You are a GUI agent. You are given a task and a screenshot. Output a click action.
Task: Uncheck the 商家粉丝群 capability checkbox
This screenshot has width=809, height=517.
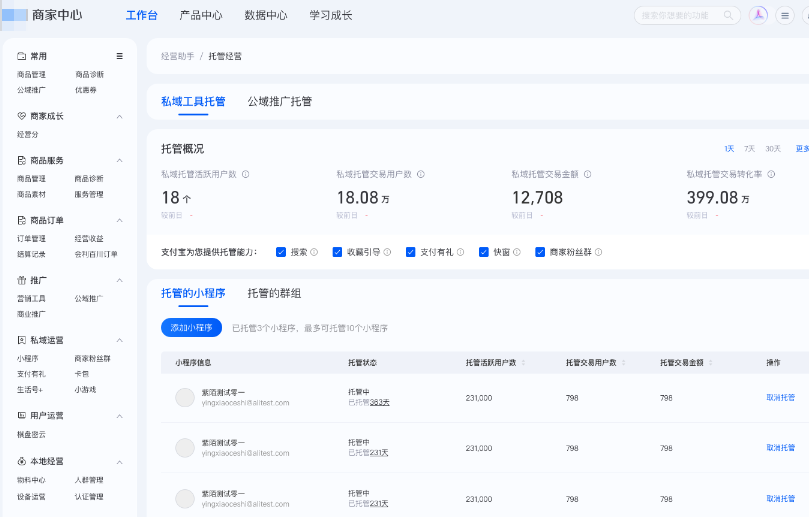pyautogui.click(x=540, y=252)
